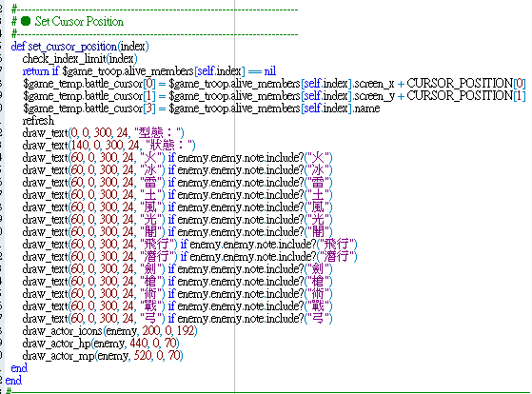532x394 pixels.
Task: Click 'include?("火")' on the fire line
Action: (299, 157)
